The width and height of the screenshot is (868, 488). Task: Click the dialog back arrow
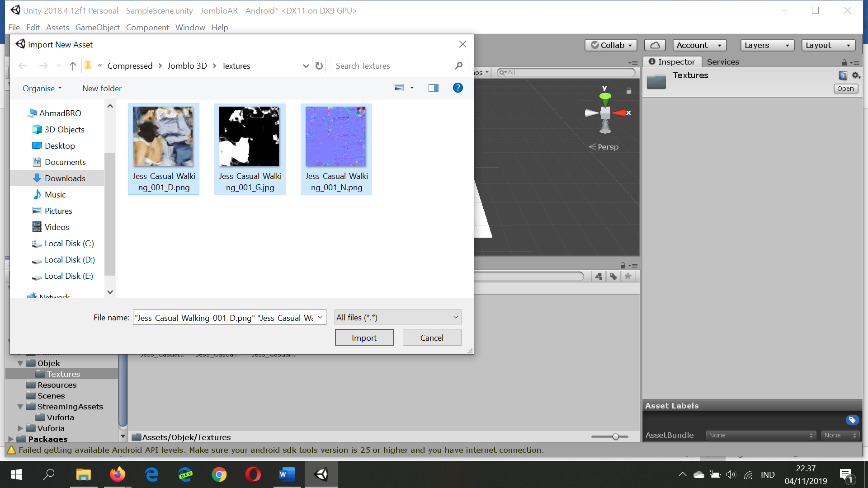tap(23, 66)
